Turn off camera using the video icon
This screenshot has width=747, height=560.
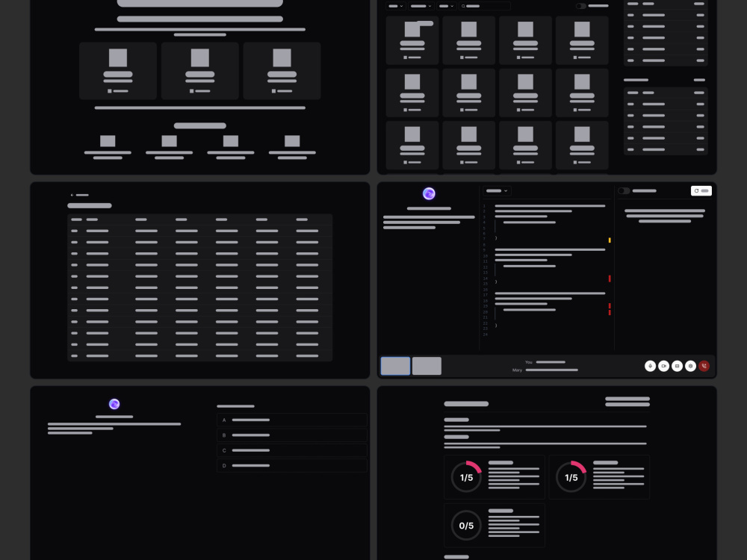click(663, 366)
